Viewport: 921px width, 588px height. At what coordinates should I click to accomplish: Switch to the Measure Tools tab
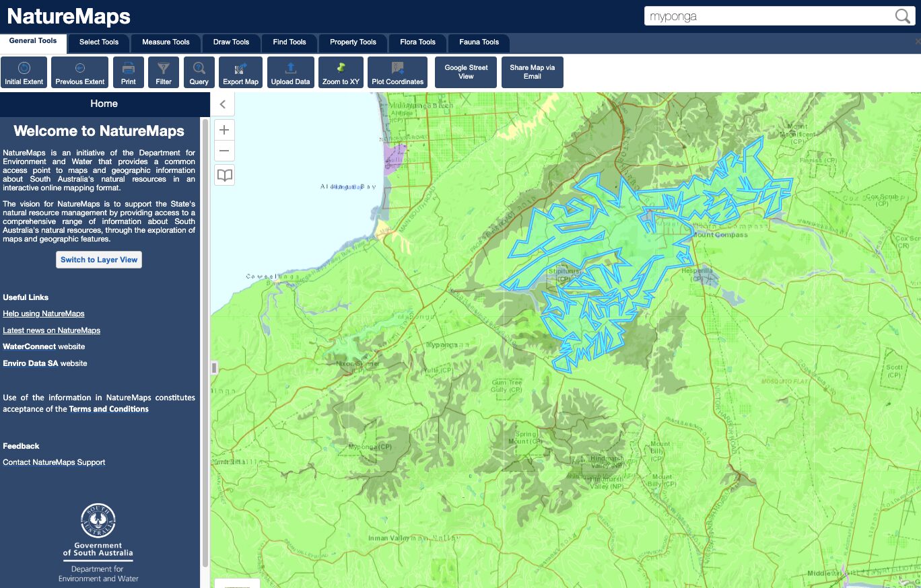pyautogui.click(x=166, y=42)
